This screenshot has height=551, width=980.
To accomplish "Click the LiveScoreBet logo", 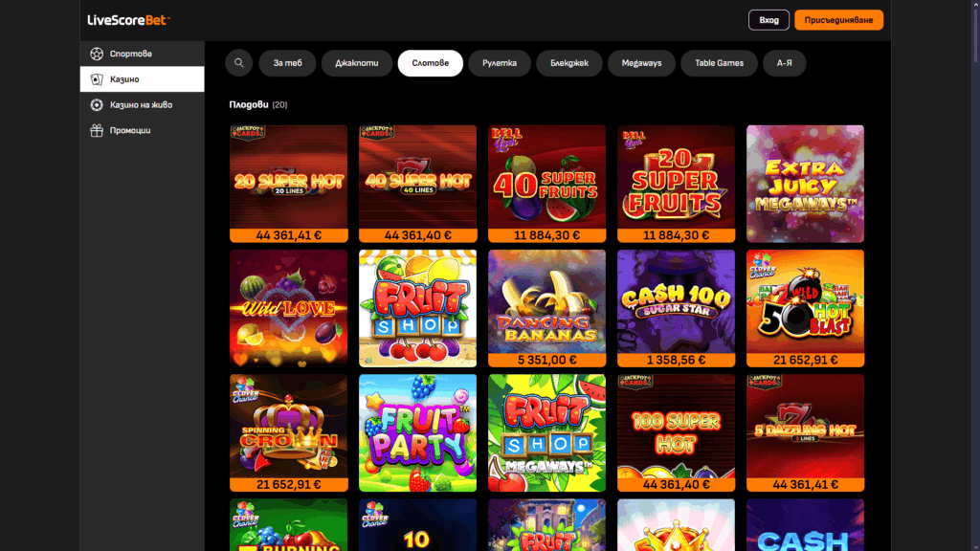I will coord(128,20).
